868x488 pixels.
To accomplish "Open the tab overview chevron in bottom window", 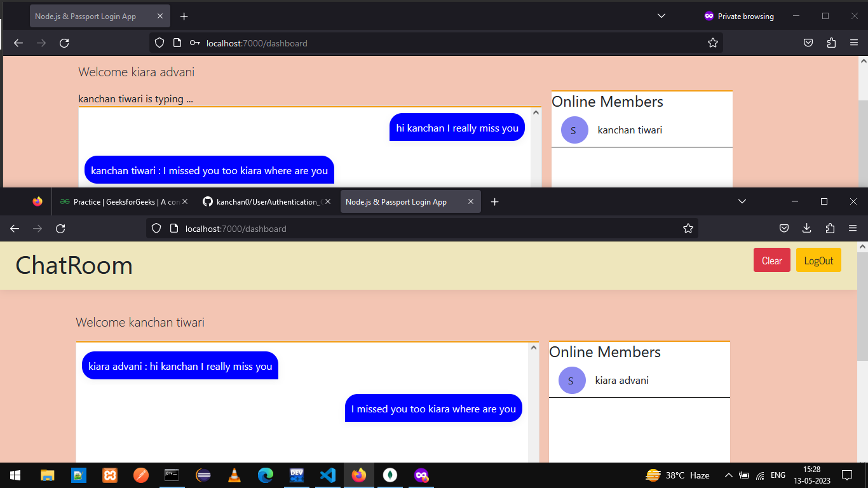I will pyautogui.click(x=742, y=201).
